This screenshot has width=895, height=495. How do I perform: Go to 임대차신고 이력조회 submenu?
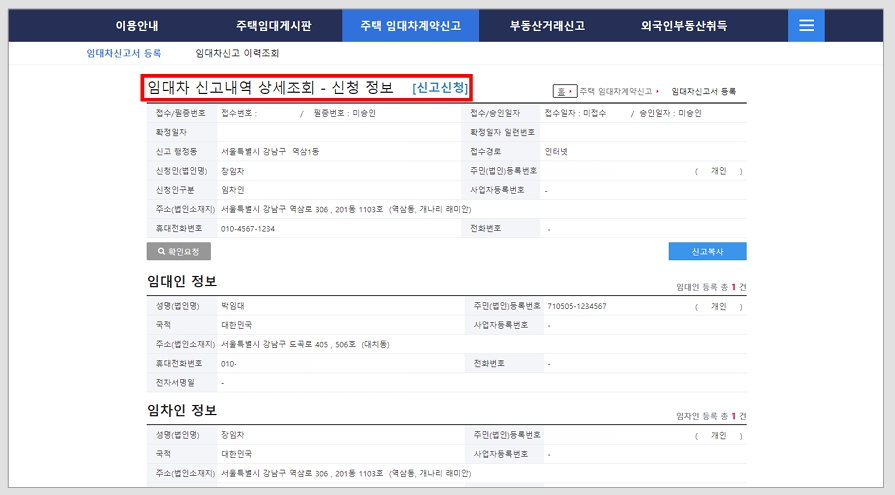tap(237, 53)
